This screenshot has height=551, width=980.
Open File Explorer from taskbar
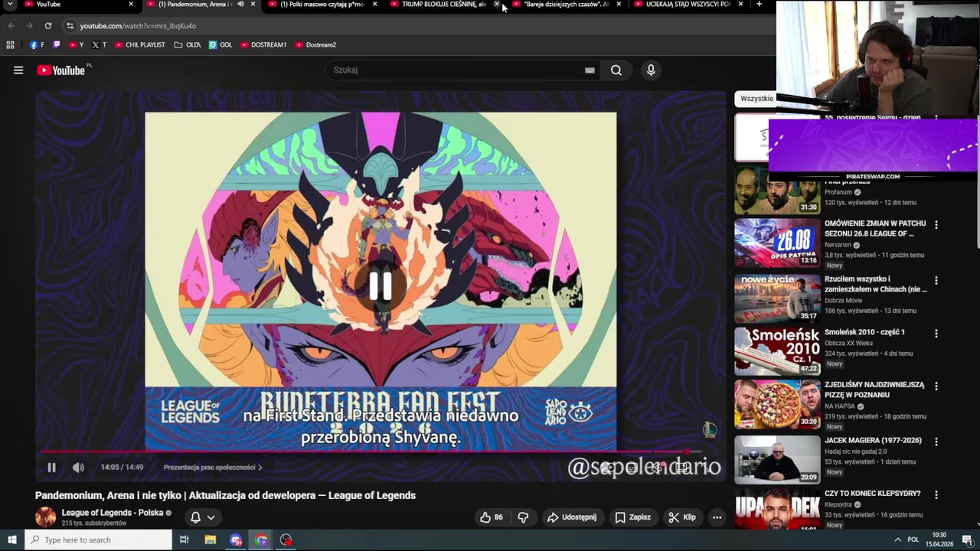point(211,540)
